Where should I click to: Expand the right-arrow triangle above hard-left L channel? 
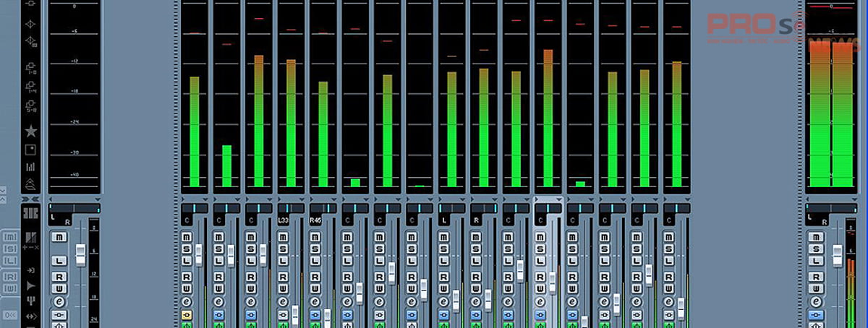[441, 199]
